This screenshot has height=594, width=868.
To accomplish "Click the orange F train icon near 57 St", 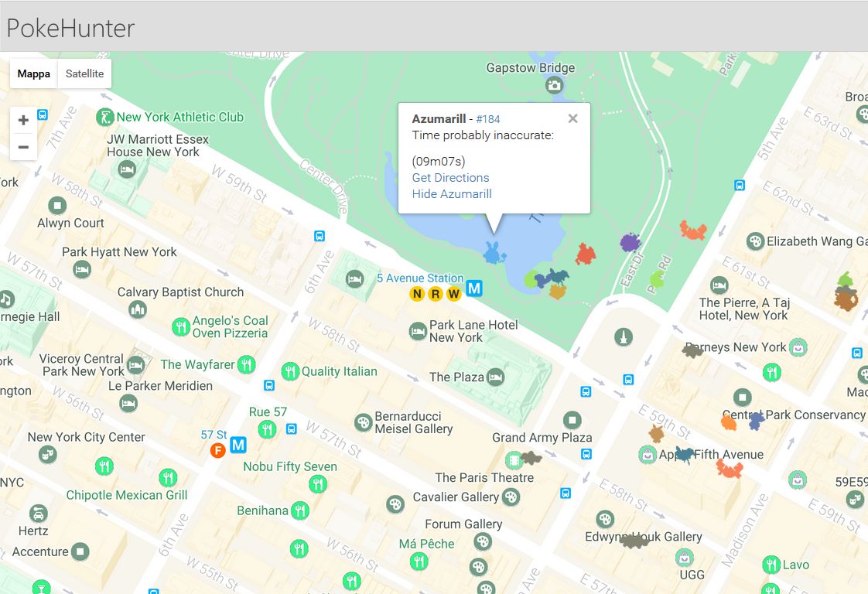I will click(x=218, y=449).
